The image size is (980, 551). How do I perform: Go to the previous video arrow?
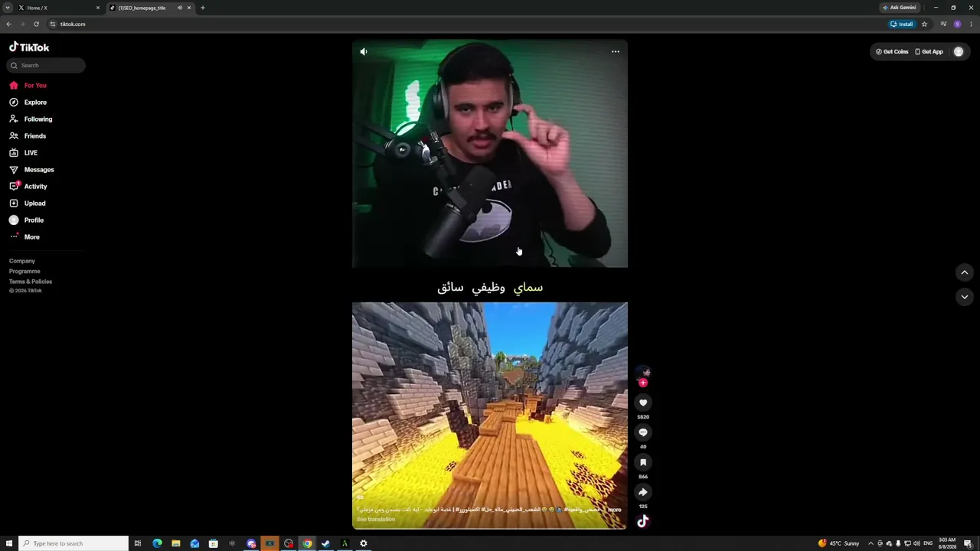(965, 272)
